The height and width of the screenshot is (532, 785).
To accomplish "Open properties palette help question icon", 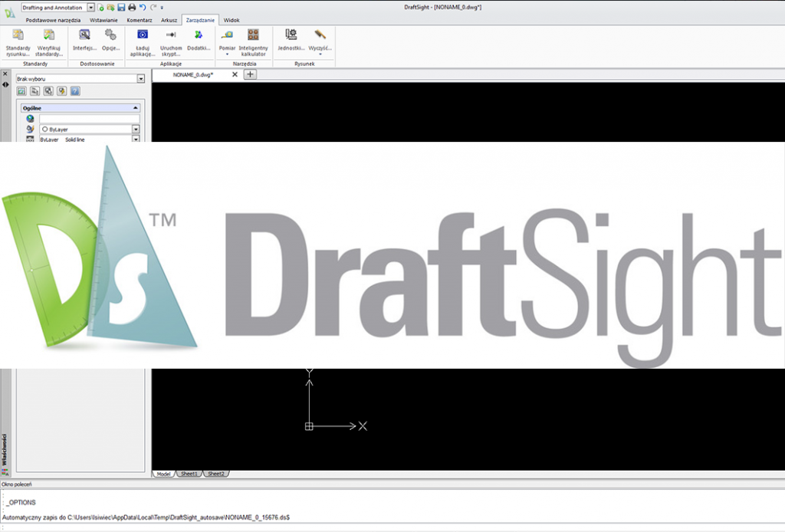I will tap(75, 91).
